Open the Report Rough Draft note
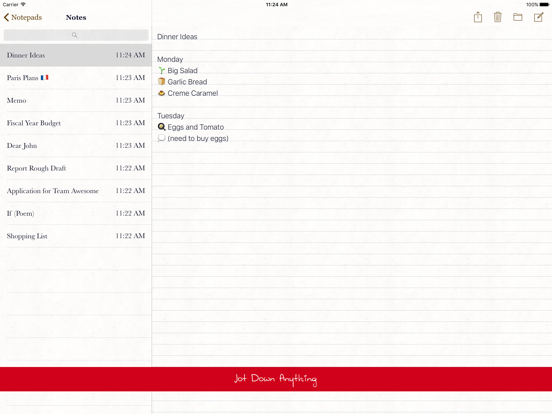Viewport: 552px width, 414px height. pyautogui.click(x=76, y=168)
